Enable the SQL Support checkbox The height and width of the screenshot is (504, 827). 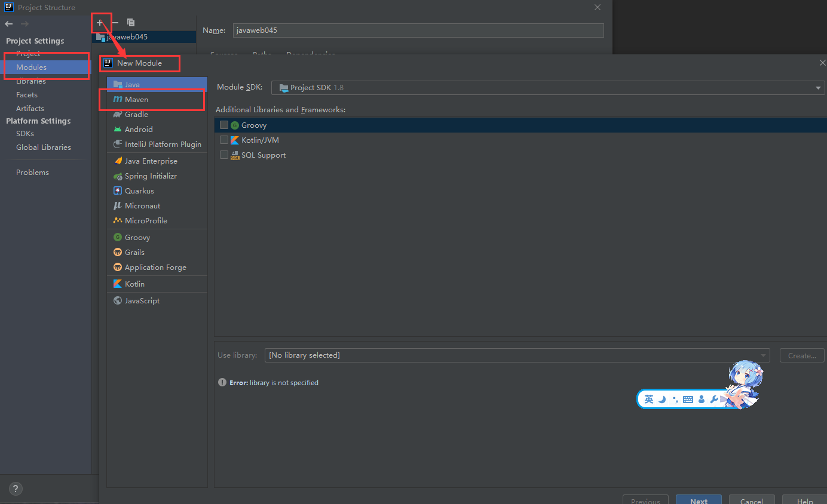[224, 155]
